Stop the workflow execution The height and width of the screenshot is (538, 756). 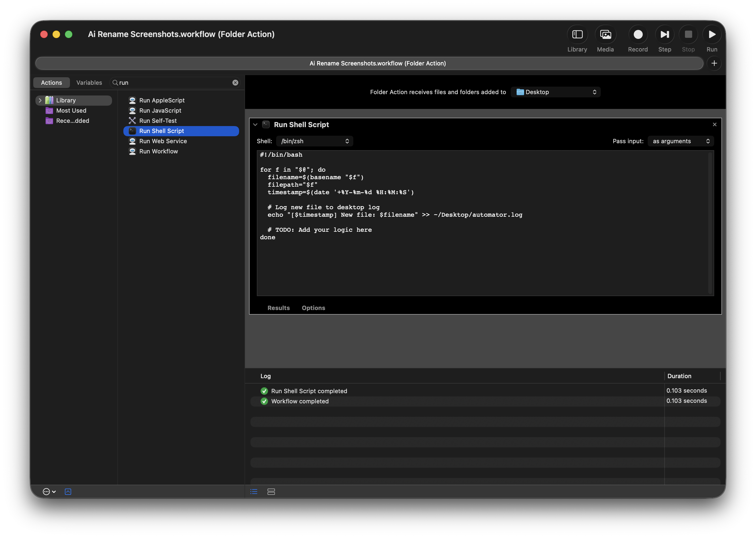click(688, 34)
